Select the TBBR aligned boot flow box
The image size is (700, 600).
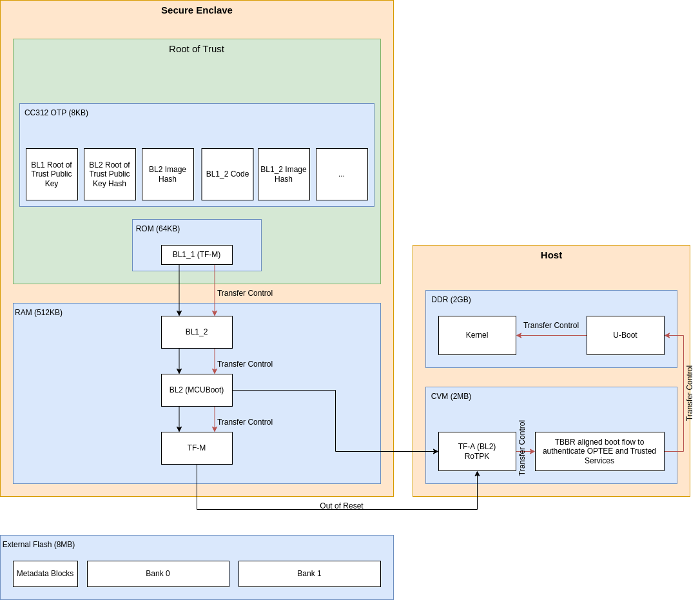tap(599, 451)
